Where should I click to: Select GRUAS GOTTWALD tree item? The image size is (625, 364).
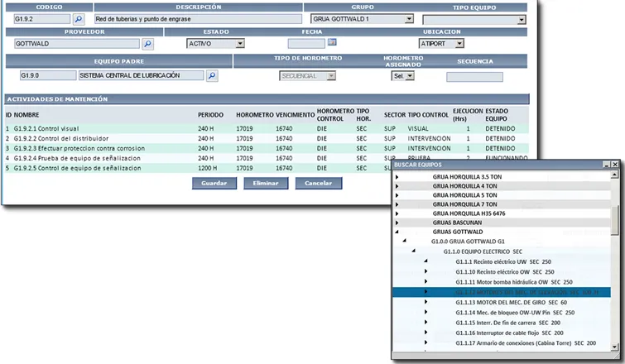point(458,232)
